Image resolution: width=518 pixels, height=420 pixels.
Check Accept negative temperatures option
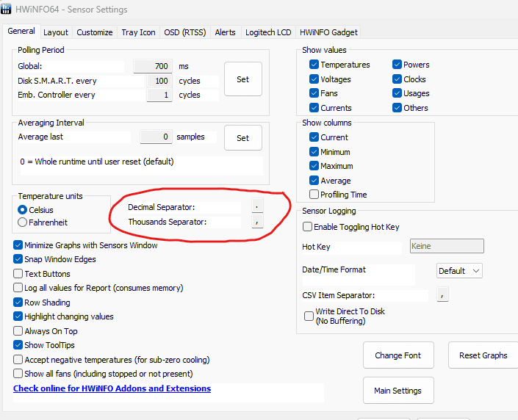click(18, 360)
